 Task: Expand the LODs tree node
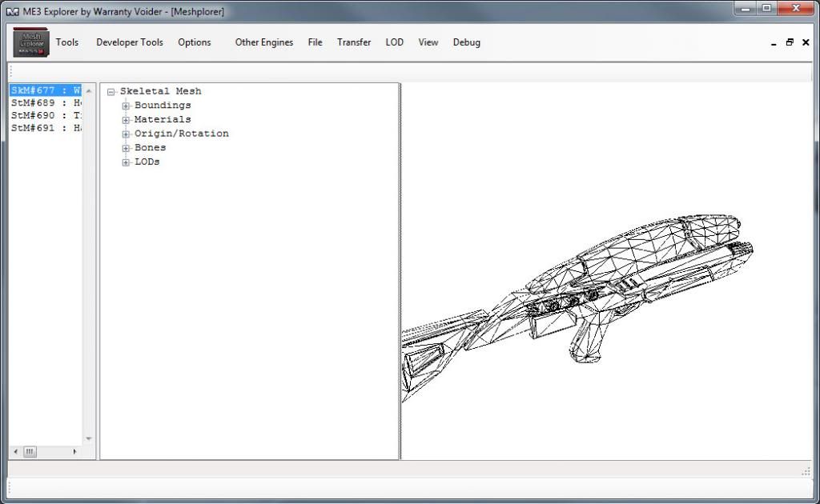tap(126, 162)
